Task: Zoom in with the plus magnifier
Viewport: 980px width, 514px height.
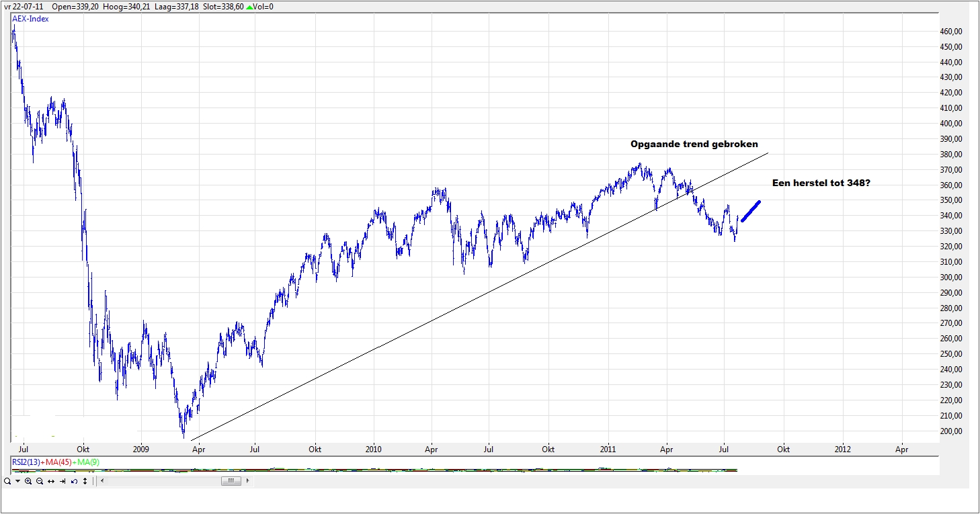Action: point(28,481)
